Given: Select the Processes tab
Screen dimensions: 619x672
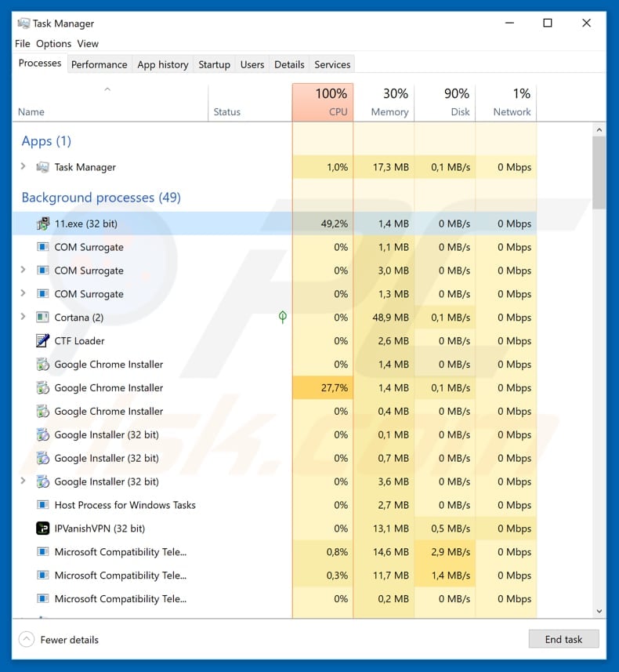Looking at the screenshot, I should click(x=40, y=64).
